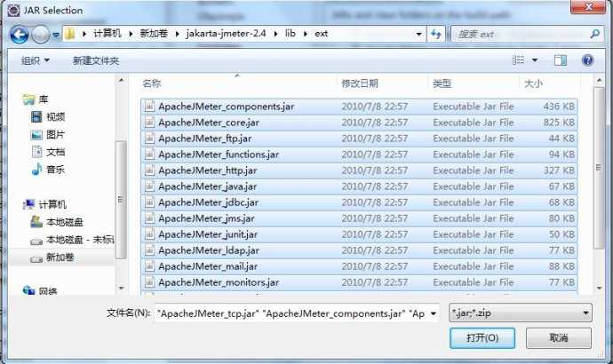Click the jakarta-jmeter-2.4 breadcrumb segment
This screenshot has width=613, height=364.
(226, 34)
